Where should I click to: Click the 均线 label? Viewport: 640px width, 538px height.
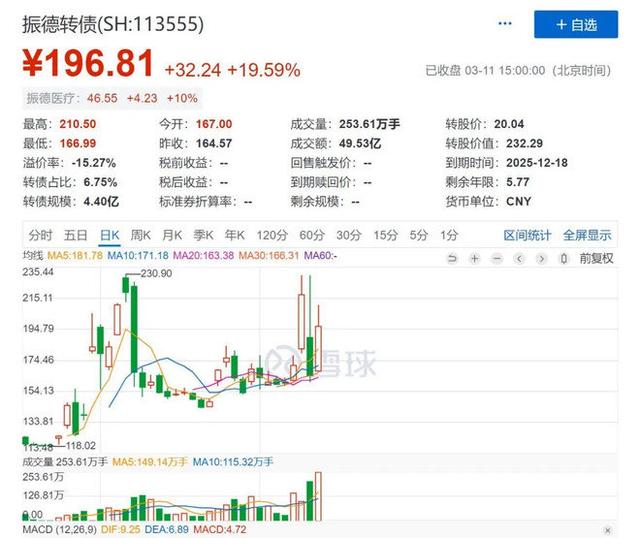tap(33, 256)
